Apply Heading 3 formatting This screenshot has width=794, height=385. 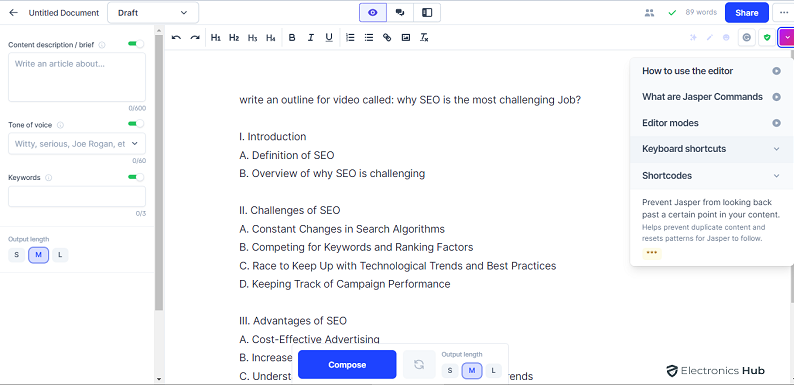coord(252,37)
